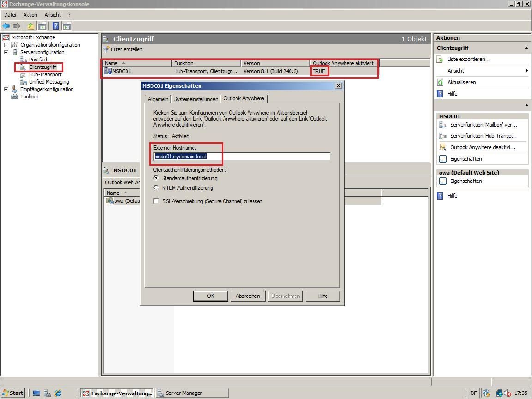Click the Empfängerkonfiguration person icon

coord(15,89)
